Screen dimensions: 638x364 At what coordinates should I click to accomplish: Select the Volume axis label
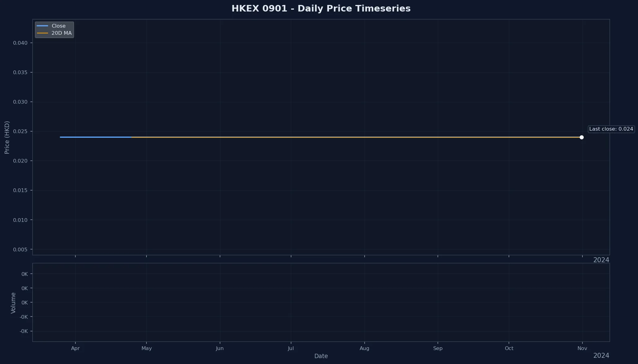[13, 303]
